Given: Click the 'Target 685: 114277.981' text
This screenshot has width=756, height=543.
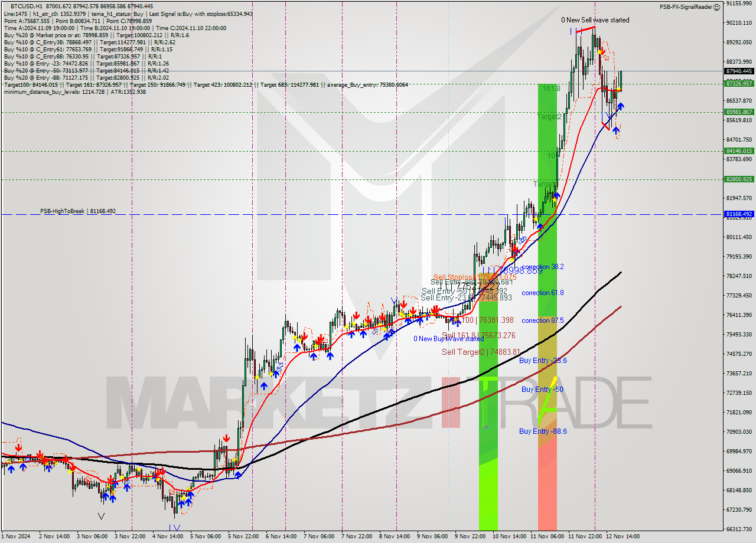Looking at the screenshot, I should (289, 85).
